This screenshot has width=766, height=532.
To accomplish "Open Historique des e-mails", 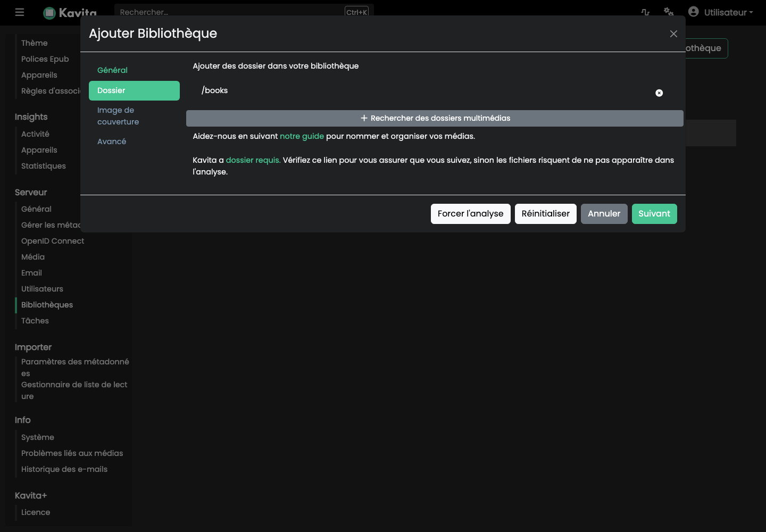I will pyautogui.click(x=64, y=469).
